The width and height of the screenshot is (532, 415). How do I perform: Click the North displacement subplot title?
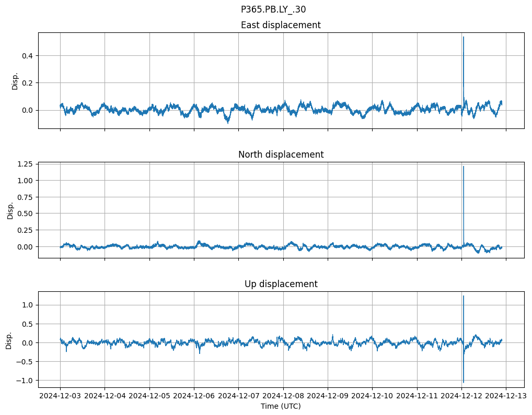click(x=281, y=155)
